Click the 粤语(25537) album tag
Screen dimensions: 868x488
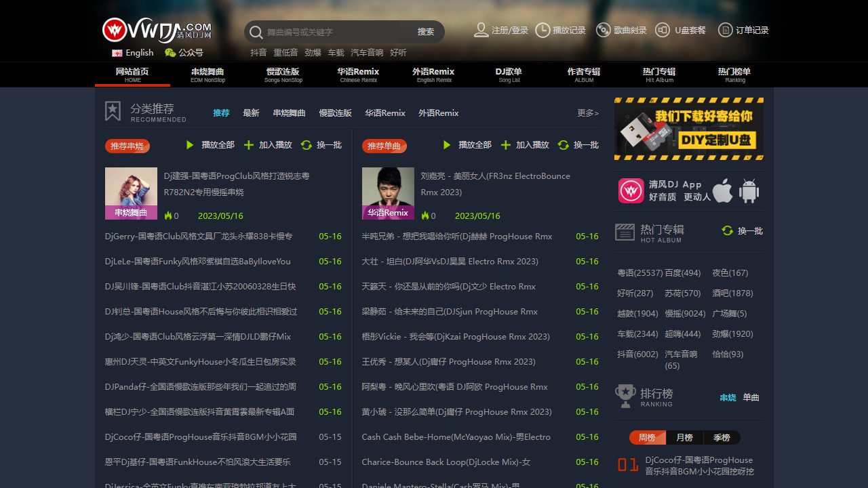640,273
